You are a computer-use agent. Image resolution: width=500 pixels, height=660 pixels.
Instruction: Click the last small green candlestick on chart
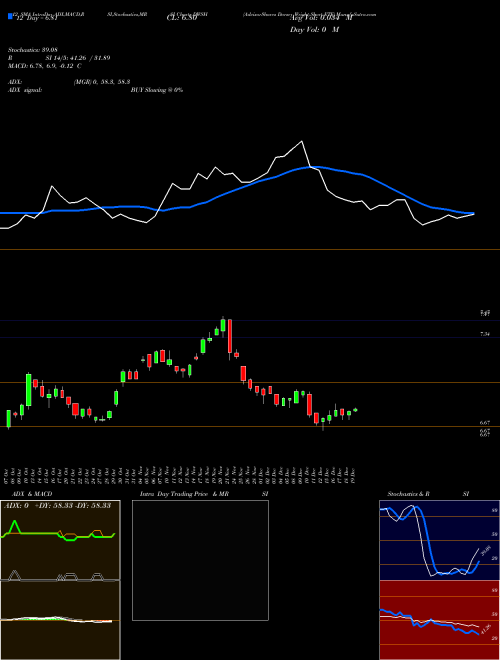coord(356,410)
